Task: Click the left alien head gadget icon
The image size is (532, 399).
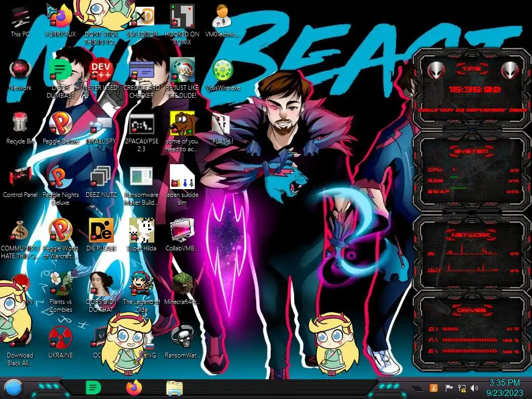Action: tap(436, 71)
